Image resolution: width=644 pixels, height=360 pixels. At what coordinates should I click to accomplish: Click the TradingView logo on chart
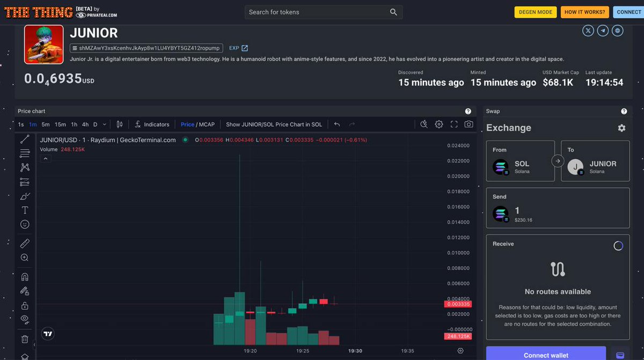48,334
